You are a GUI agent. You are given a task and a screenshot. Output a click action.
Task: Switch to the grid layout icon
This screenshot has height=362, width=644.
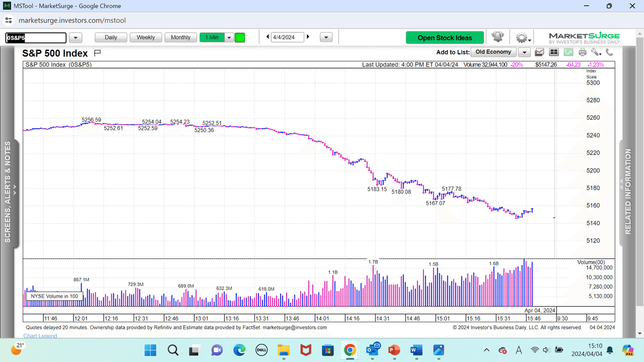pyautogui.click(x=554, y=52)
